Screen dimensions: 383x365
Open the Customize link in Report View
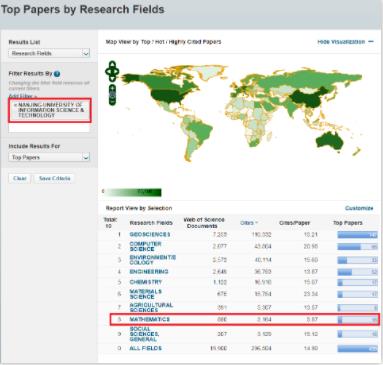[359, 208]
